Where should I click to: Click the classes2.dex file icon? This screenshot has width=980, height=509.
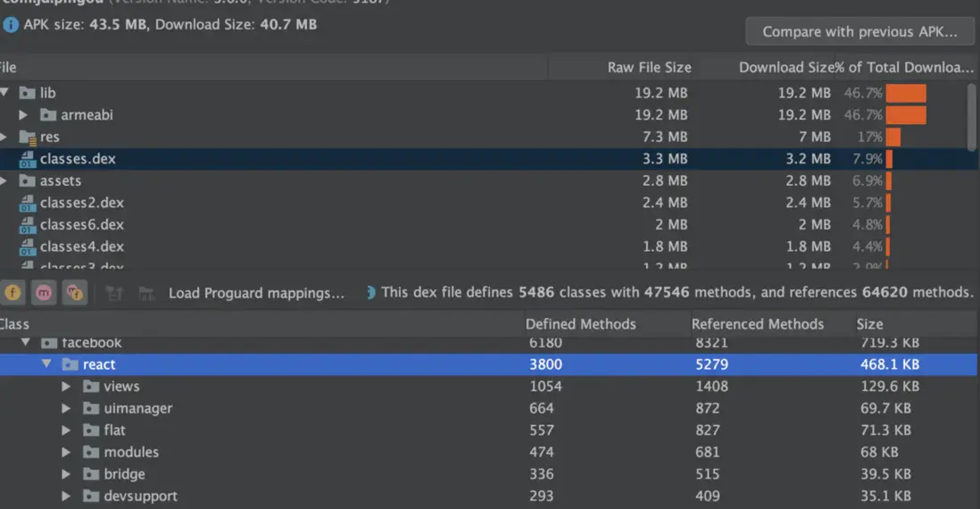coord(27,203)
